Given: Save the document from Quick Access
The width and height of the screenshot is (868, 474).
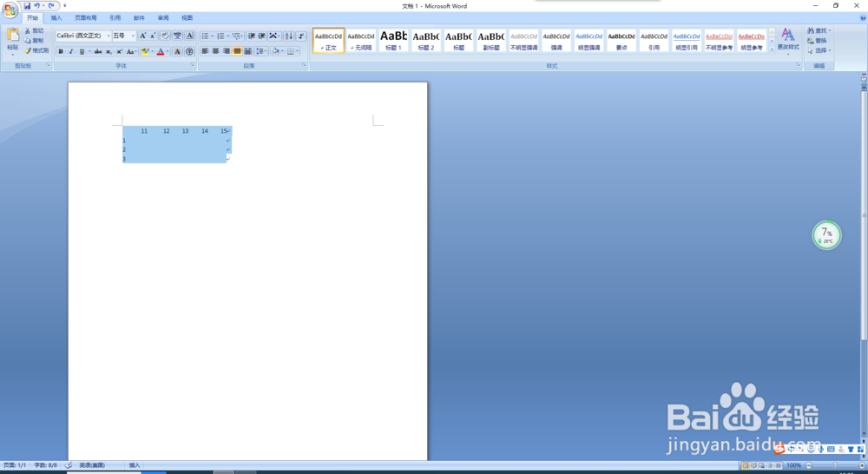Looking at the screenshot, I should [x=27, y=5].
